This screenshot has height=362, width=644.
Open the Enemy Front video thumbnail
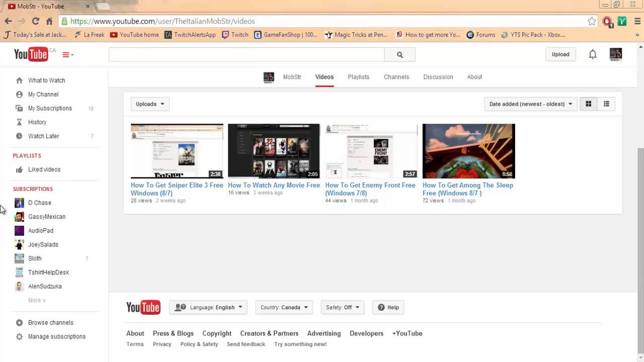[x=371, y=151]
